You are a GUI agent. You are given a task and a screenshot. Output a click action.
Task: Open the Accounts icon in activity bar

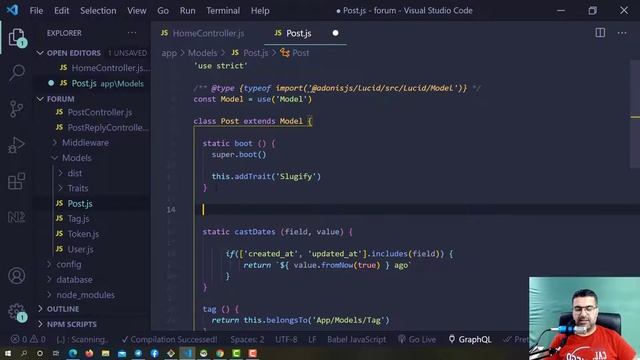coord(16,276)
